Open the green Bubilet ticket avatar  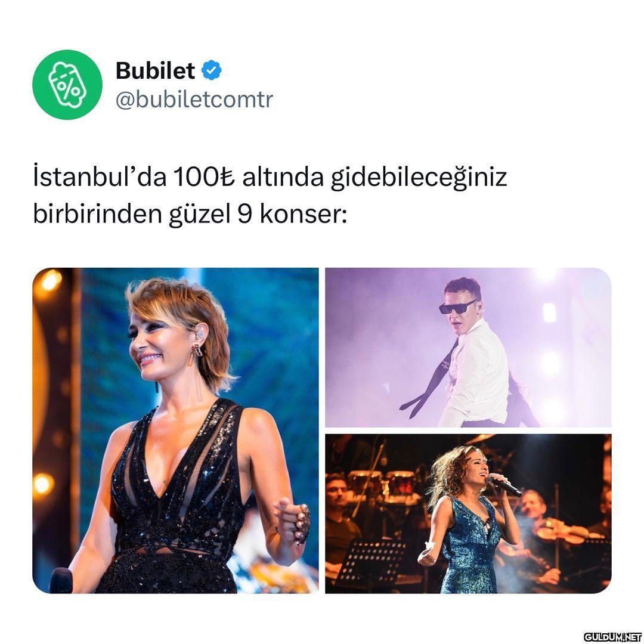67,85
